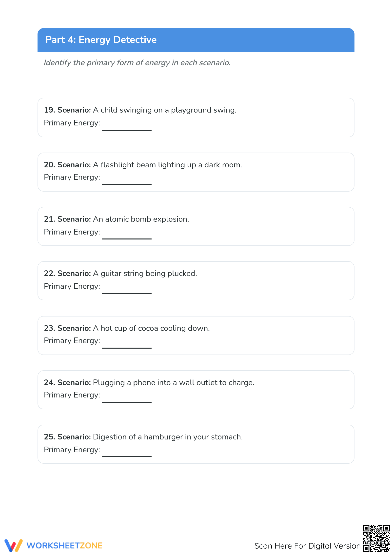Click the QR code for digital version
Screen dimensions: 392x554
click(x=376, y=538)
